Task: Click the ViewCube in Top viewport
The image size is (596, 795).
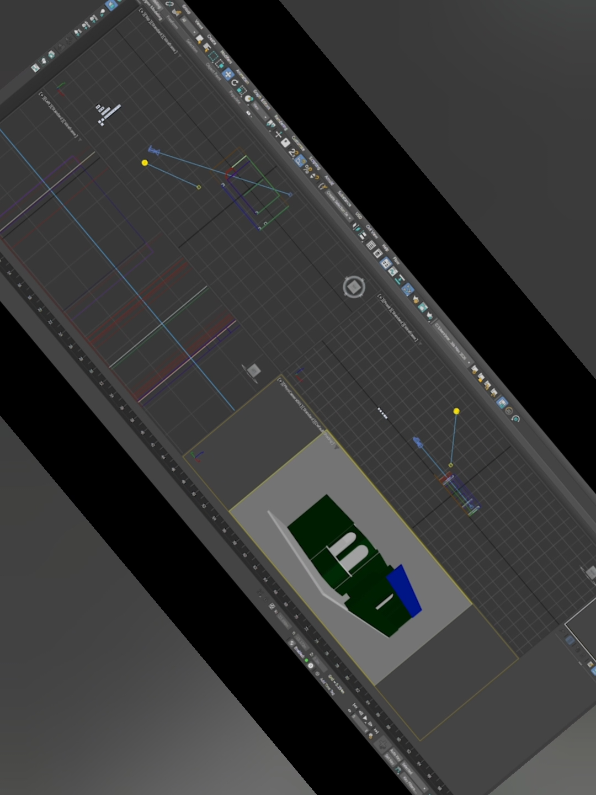Action: [x=354, y=287]
